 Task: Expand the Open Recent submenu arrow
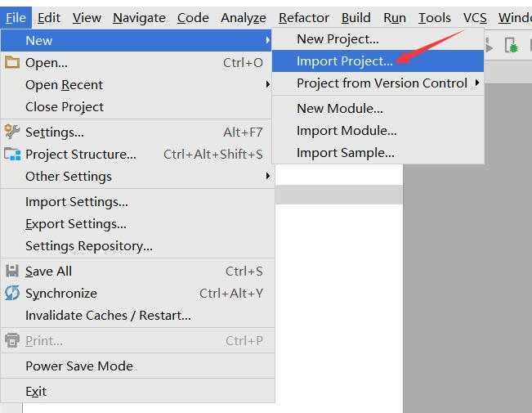(x=268, y=84)
